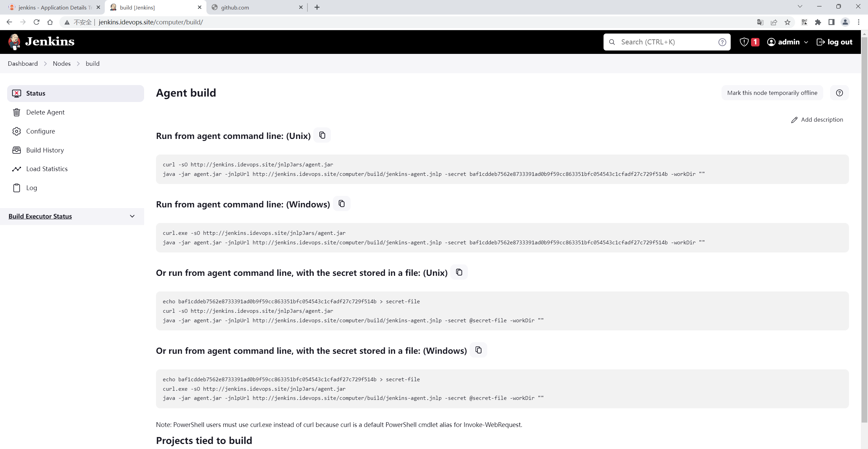The height and width of the screenshot is (449, 868).
Task: Click the admin user name
Action: [x=789, y=42]
